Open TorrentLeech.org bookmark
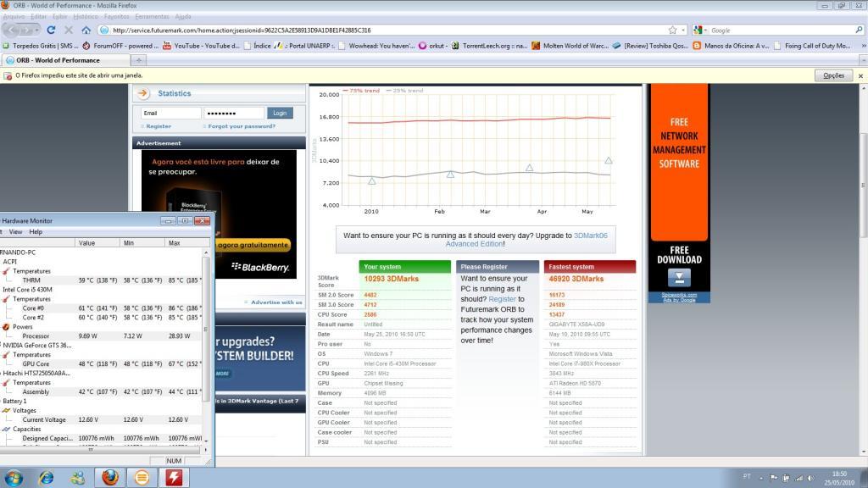Image resolution: width=868 pixels, height=488 pixels. 490,46
